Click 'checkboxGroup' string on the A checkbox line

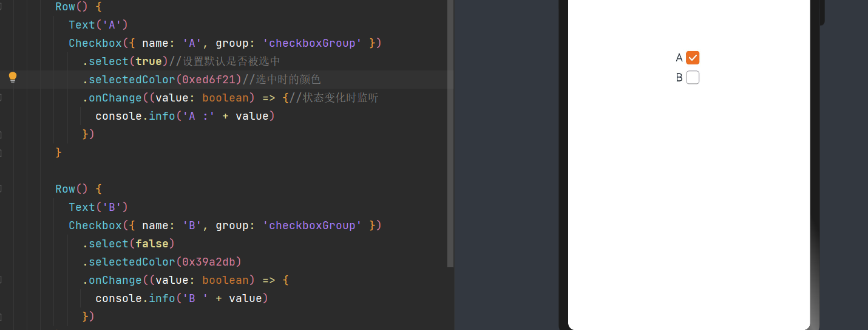click(312, 43)
